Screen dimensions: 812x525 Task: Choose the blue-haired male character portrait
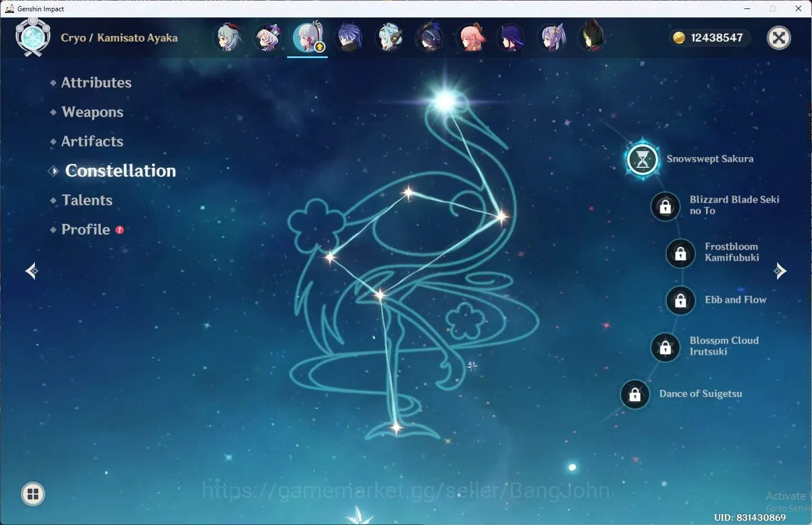coord(349,37)
